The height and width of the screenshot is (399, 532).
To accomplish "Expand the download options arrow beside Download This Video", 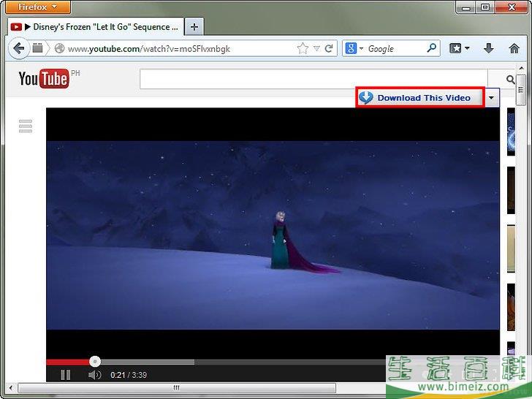I will 492,98.
